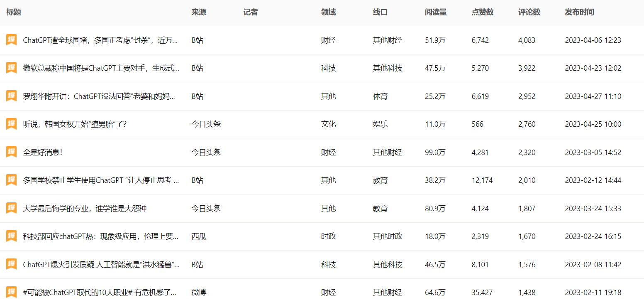Open #可能被ChatGPT取代的10大职业# article
The width and height of the screenshot is (644, 305).
pyautogui.click(x=100, y=293)
